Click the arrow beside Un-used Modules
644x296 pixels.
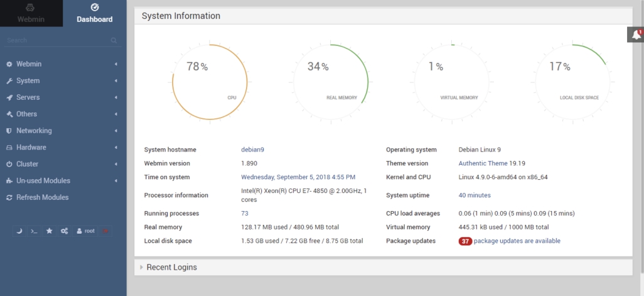(x=116, y=180)
